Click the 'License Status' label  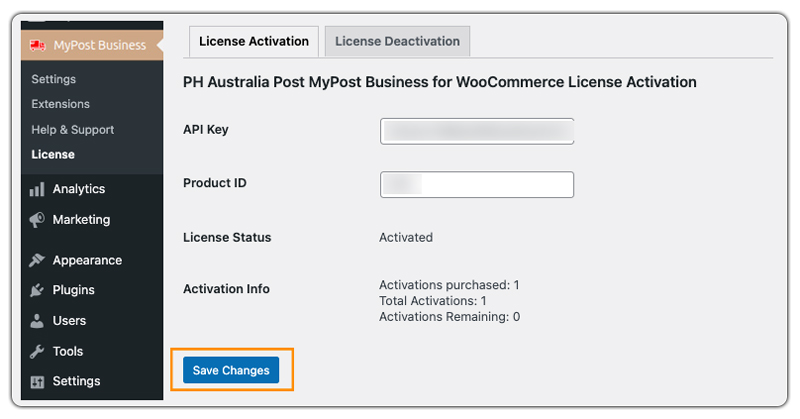(227, 237)
